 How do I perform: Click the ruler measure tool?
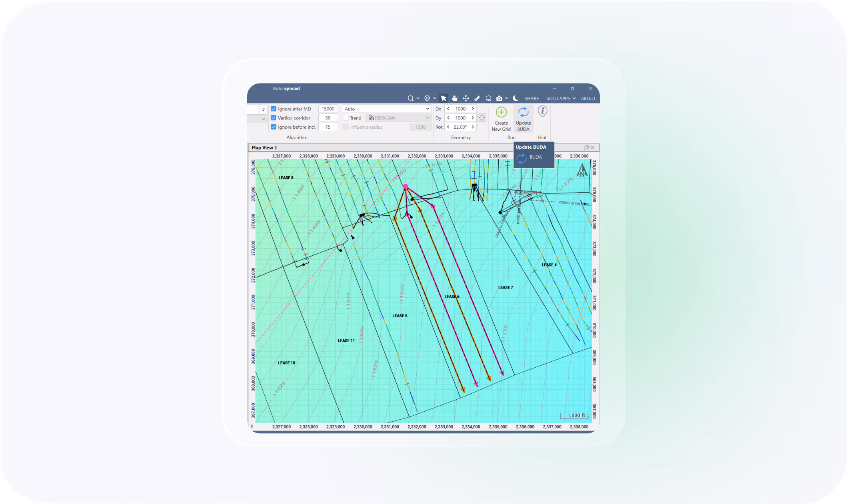(x=477, y=98)
